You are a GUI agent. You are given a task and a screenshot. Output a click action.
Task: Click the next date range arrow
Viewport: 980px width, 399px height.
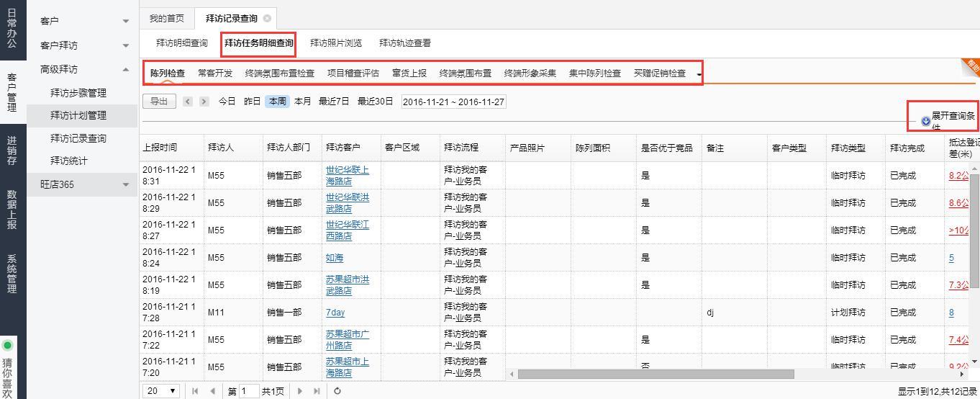tap(204, 102)
